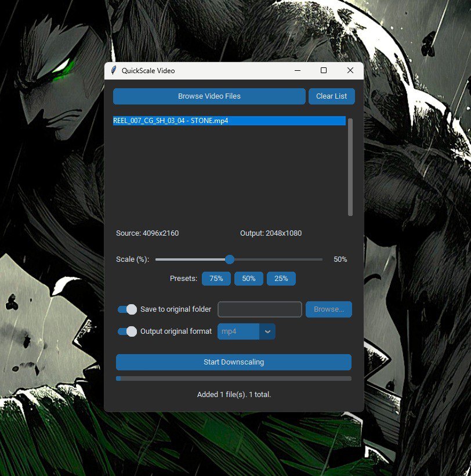The image size is (471, 476).
Task: Select REEL_007_CG_SH_03_04 - STONE.mp4 in list
Action: [229, 121]
